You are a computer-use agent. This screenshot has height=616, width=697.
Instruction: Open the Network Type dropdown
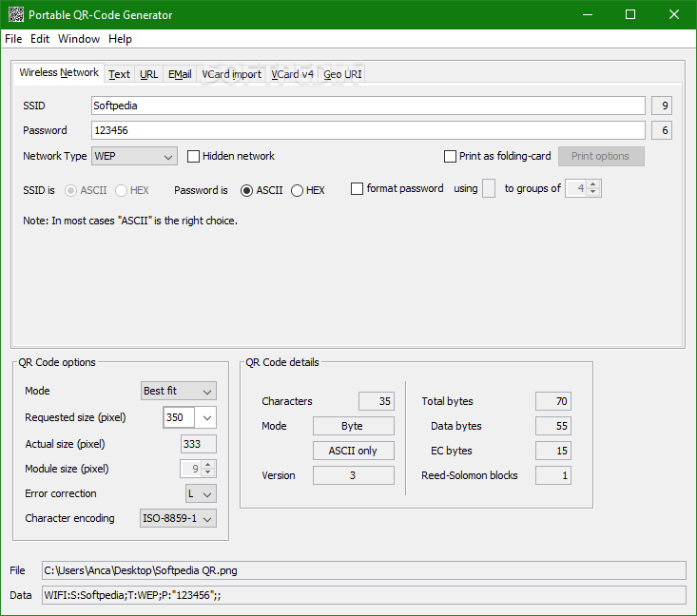click(134, 156)
